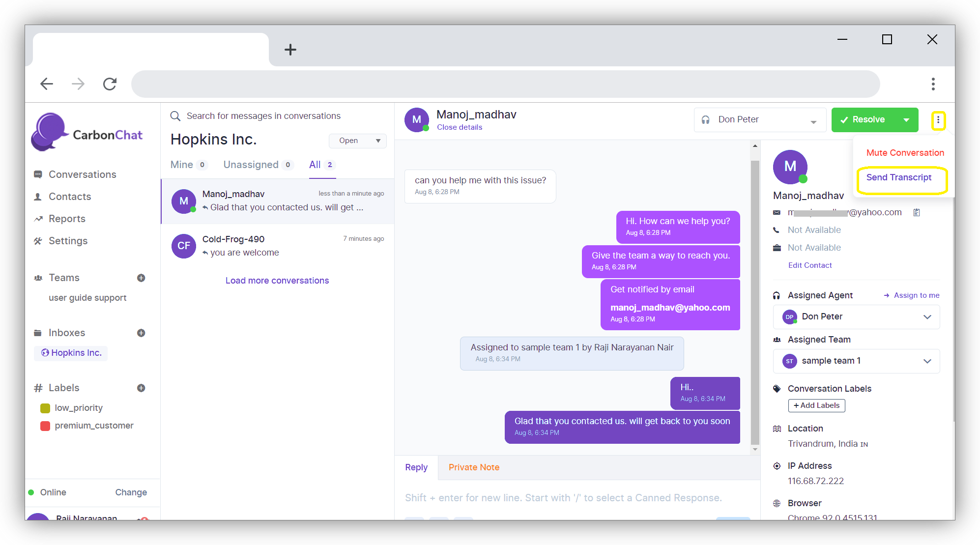Open the Open status filter dropdown
Viewport: 980px width, 545px height.
357,141
